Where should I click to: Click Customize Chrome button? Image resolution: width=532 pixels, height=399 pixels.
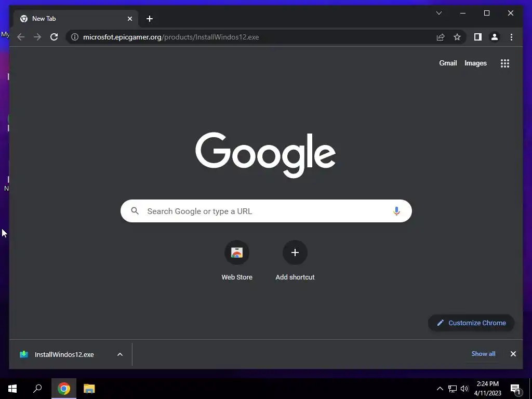471,323
